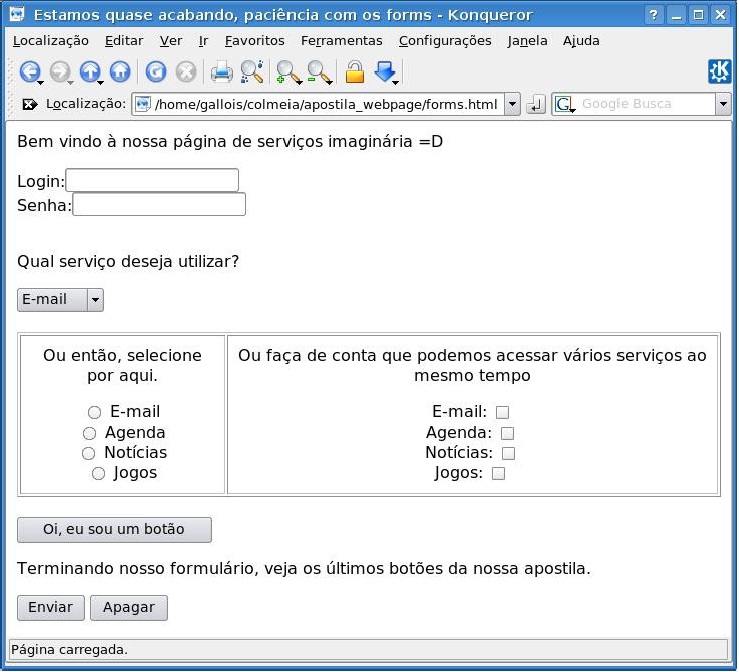Check the E-mail checkbox

coord(503,412)
